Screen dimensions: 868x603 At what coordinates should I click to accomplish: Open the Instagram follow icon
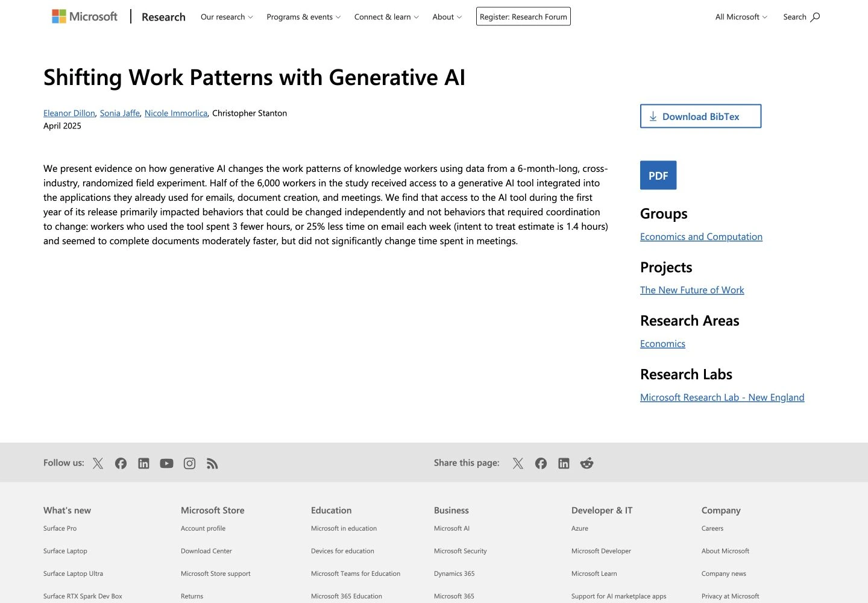(x=189, y=463)
